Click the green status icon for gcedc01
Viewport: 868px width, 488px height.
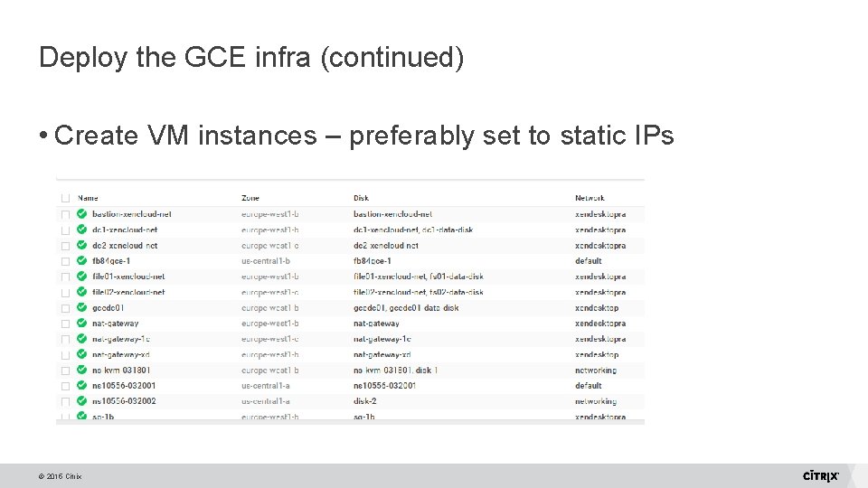[82, 308]
